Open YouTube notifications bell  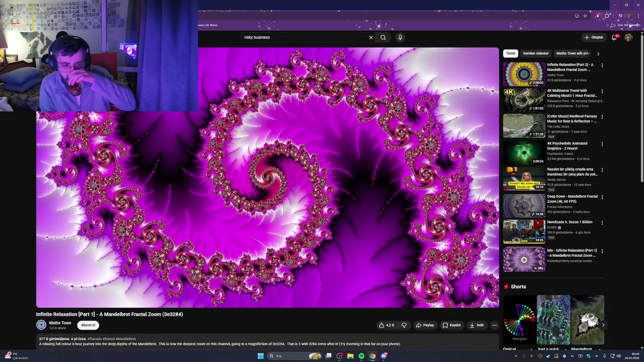coord(614,37)
